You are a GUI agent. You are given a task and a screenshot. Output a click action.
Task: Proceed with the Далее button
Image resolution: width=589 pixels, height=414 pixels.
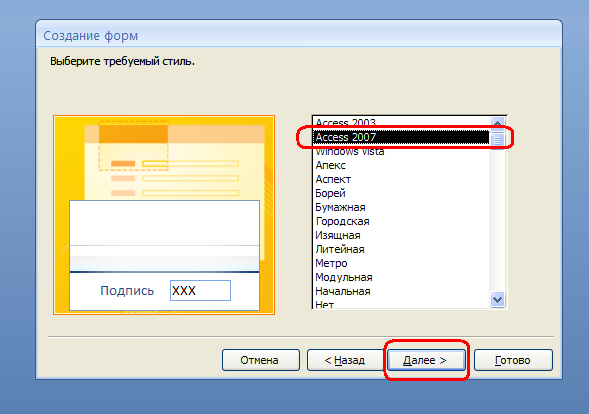(426, 360)
